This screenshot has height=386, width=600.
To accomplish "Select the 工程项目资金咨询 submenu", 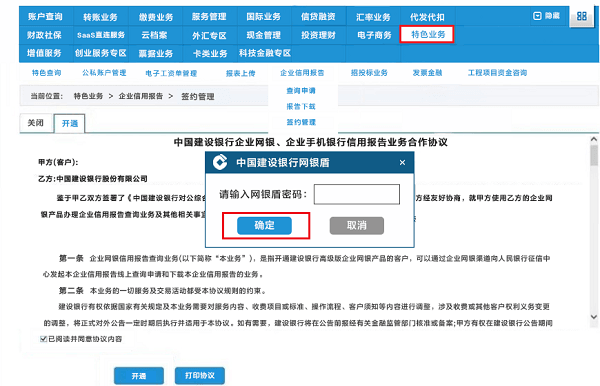I will pos(497,73).
